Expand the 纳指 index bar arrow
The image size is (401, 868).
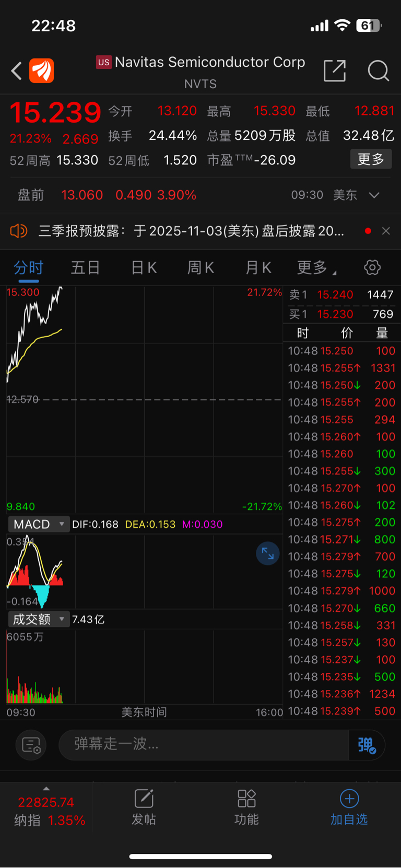pos(46,789)
